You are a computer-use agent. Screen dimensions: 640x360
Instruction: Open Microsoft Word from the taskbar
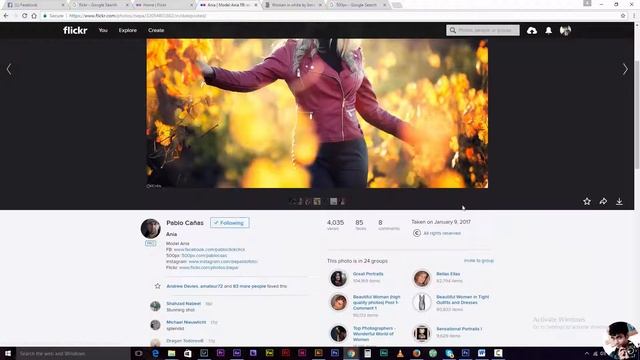(x=482, y=353)
